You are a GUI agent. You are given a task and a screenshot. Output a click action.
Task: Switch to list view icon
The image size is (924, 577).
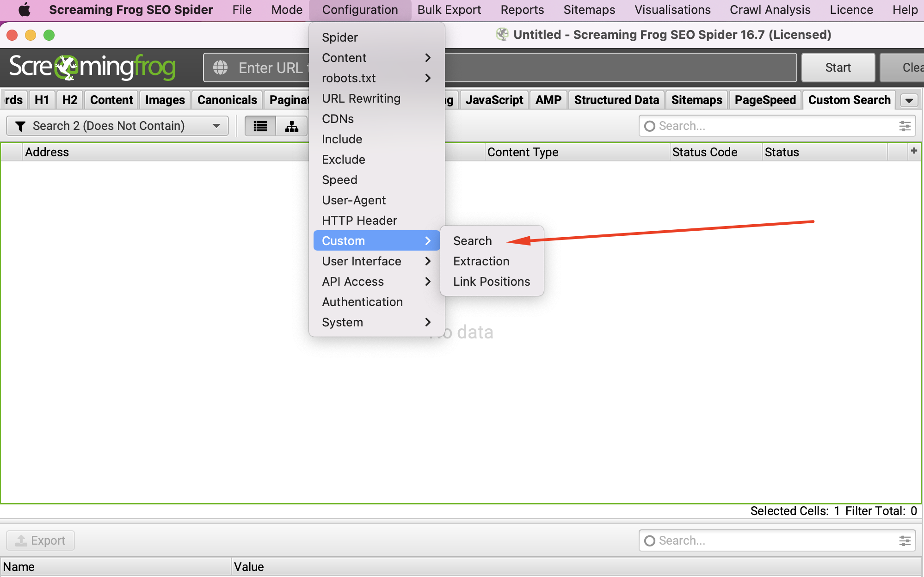pos(260,126)
